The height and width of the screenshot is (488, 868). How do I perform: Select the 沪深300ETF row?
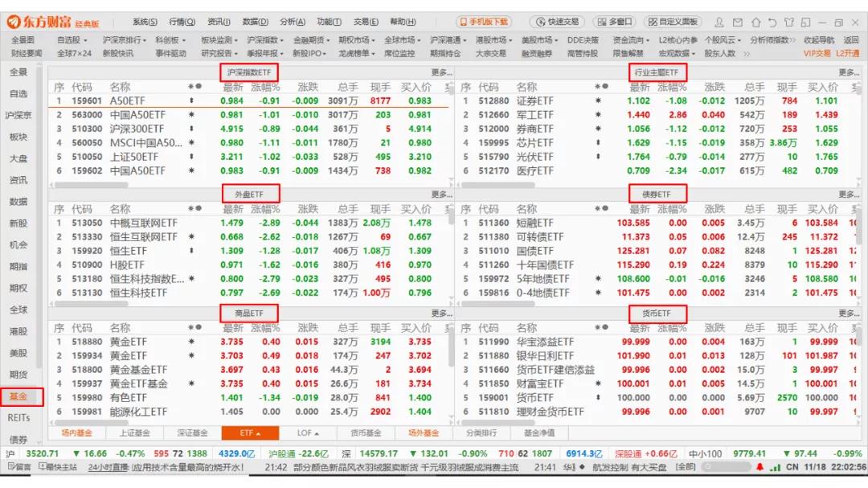point(249,129)
